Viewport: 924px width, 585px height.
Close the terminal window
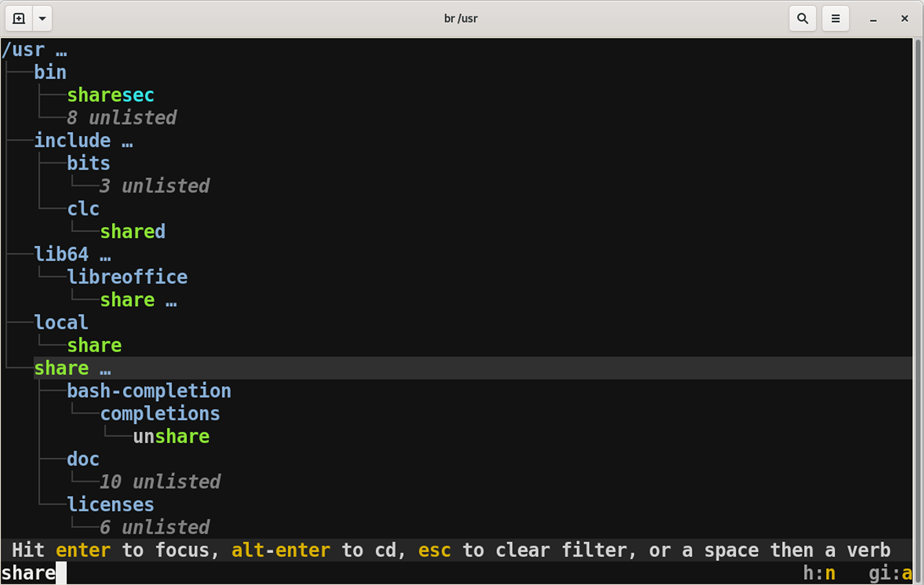coord(904,18)
